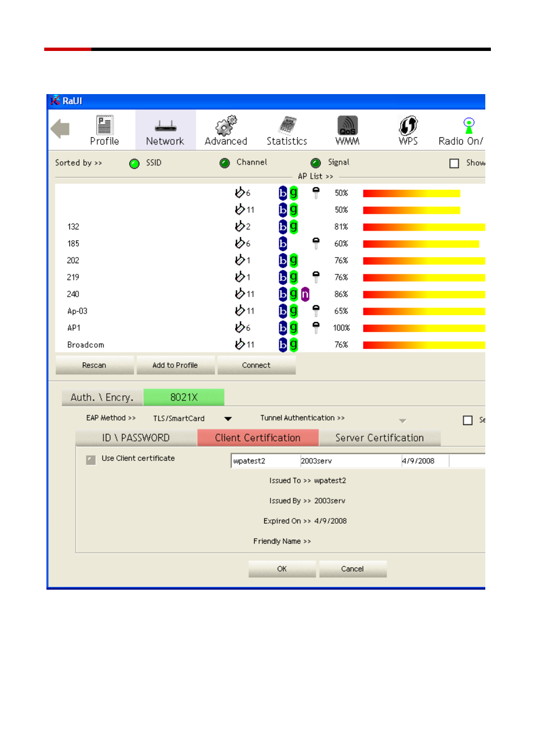Click the 60% signal bar for AP 185

[421, 244]
